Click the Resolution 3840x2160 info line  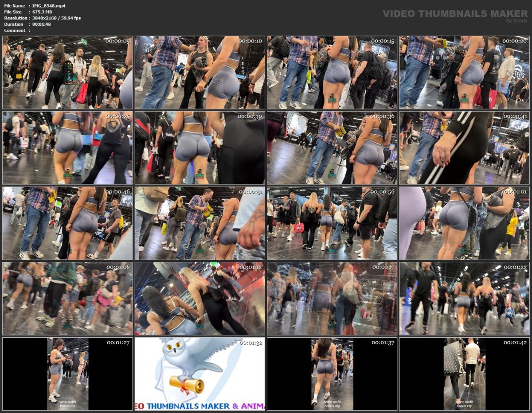[43, 18]
